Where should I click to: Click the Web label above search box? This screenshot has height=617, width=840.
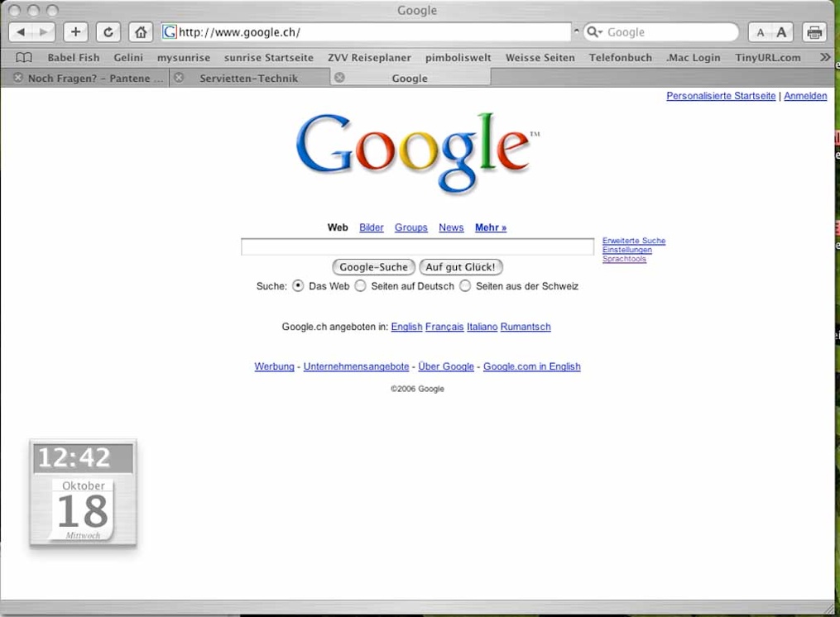tap(338, 227)
